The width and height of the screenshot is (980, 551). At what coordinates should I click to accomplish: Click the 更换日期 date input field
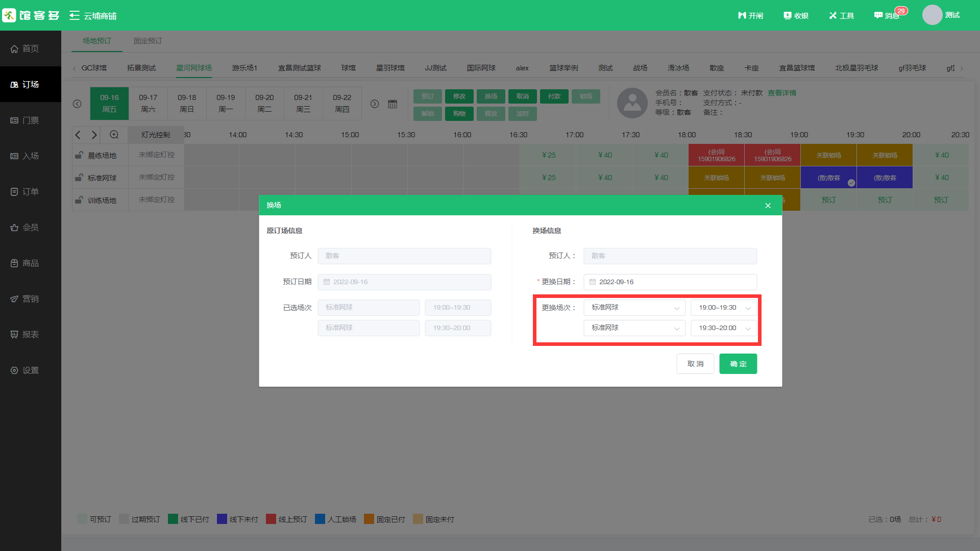[x=670, y=282]
